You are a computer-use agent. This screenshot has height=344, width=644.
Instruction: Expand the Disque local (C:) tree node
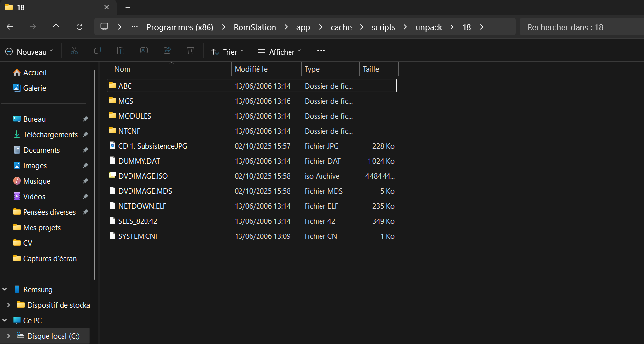8,336
